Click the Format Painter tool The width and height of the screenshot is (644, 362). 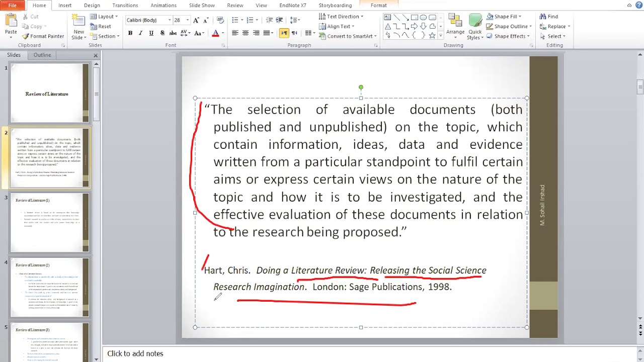[43, 36]
